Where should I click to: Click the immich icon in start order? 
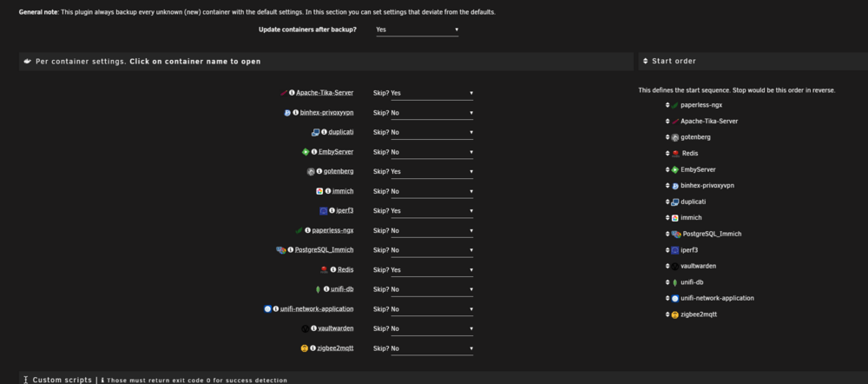tap(674, 218)
